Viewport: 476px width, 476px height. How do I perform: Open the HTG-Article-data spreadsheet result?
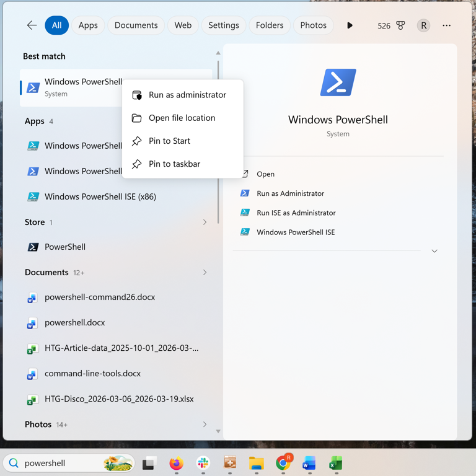[x=116, y=348]
